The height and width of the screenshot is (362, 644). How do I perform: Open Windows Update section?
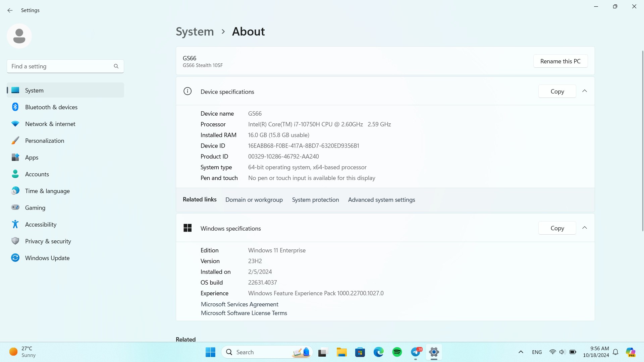pyautogui.click(x=47, y=258)
